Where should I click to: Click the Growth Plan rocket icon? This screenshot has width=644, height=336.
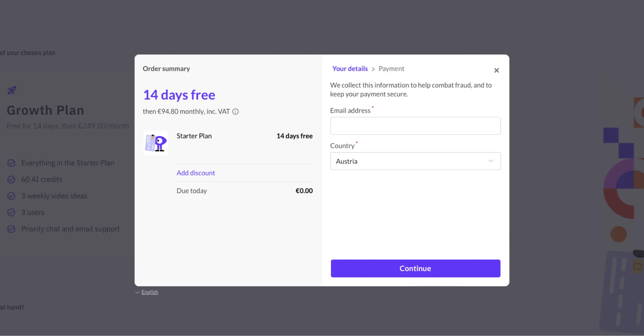pos(12,91)
